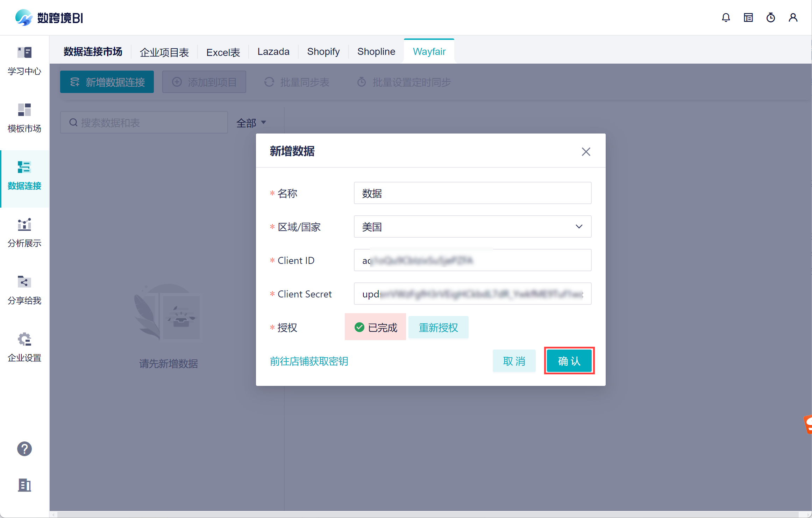Open the 全部 filter dropdown
This screenshot has height=518, width=812.
point(251,123)
